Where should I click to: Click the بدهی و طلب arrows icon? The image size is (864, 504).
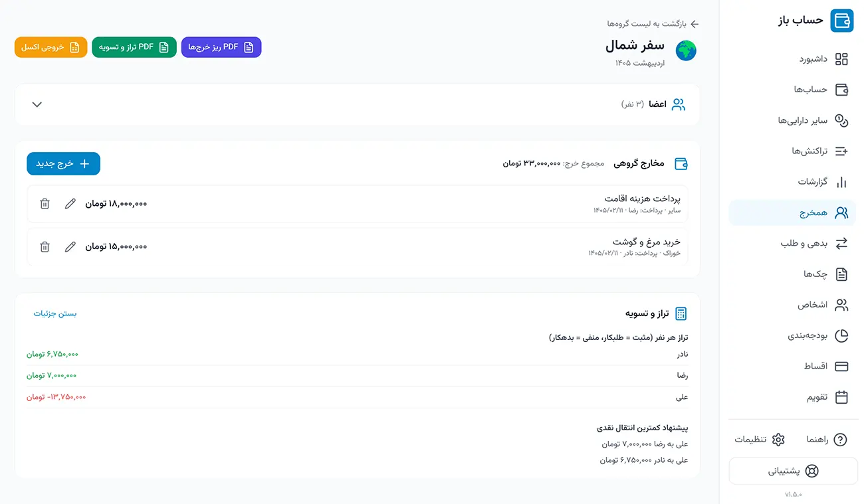pos(841,244)
